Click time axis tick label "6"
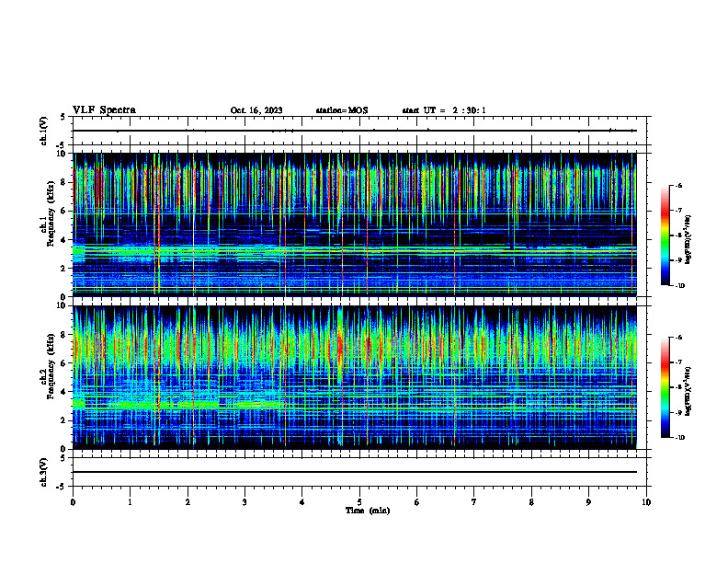 coord(417,502)
